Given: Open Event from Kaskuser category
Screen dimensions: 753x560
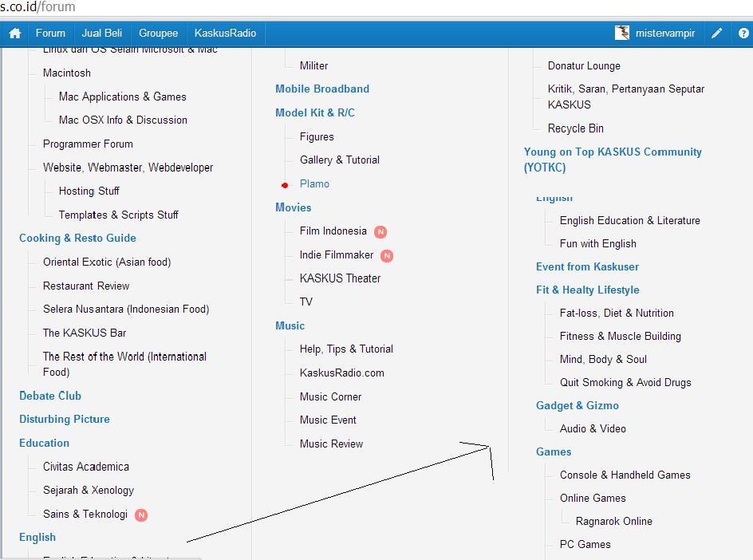Looking at the screenshot, I should coord(587,266).
